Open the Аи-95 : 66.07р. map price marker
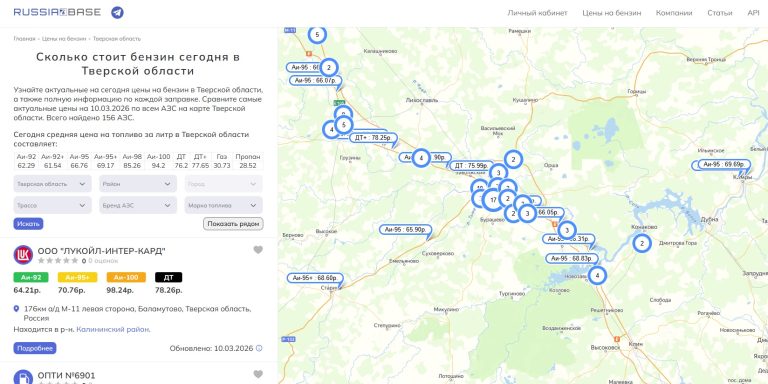Image resolution: width=768 pixels, height=384 pixels. [x=315, y=80]
